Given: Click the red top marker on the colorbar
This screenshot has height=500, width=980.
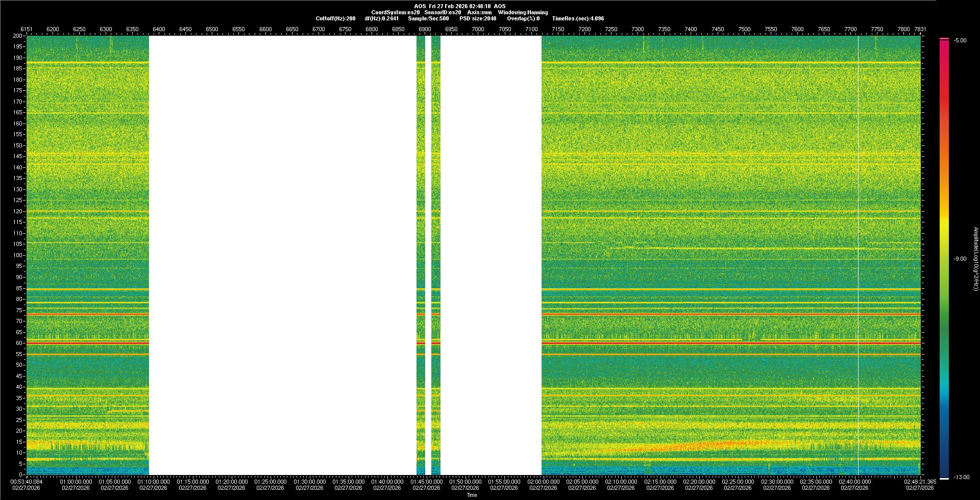Looking at the screenshot, I should [x=944, y=39].
